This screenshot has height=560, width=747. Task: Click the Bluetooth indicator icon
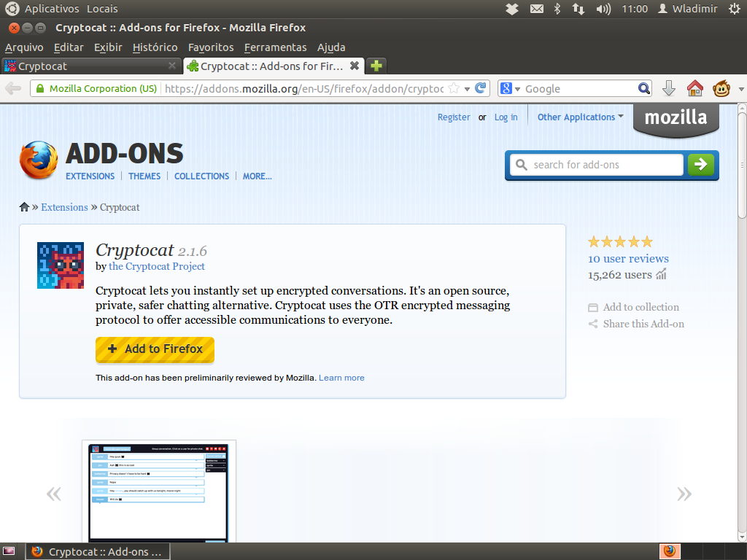557,9
